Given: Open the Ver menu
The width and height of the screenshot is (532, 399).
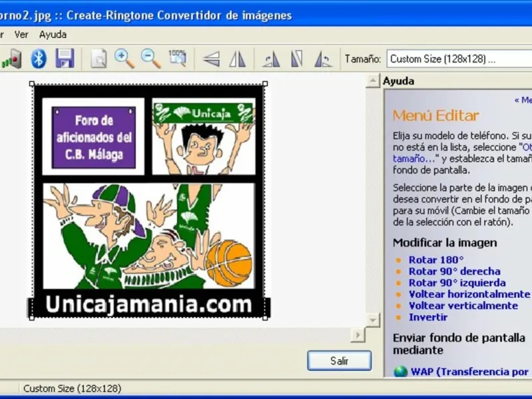Looking at the screenshot, I should coord(21,35).
